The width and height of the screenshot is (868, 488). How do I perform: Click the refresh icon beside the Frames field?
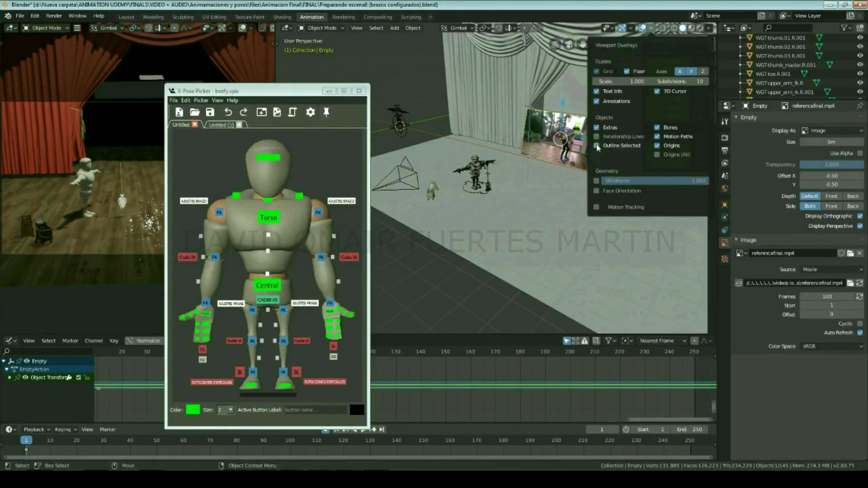click(859, 296)
